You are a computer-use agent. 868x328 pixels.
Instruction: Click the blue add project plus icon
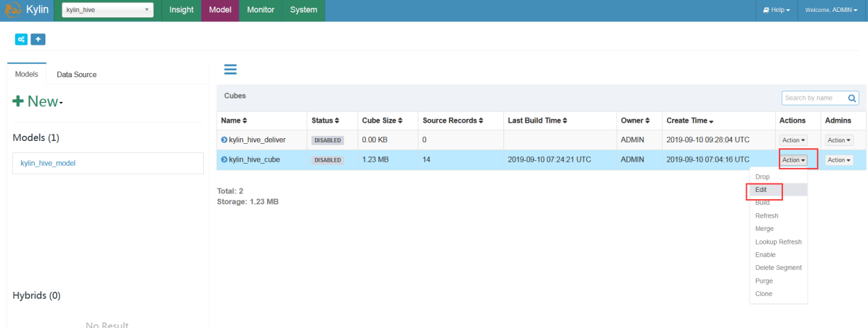click(38, 39)
